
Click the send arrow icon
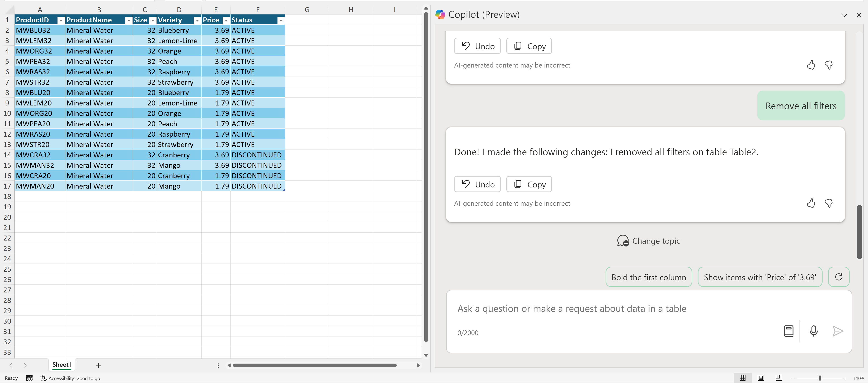pos(838,331)
